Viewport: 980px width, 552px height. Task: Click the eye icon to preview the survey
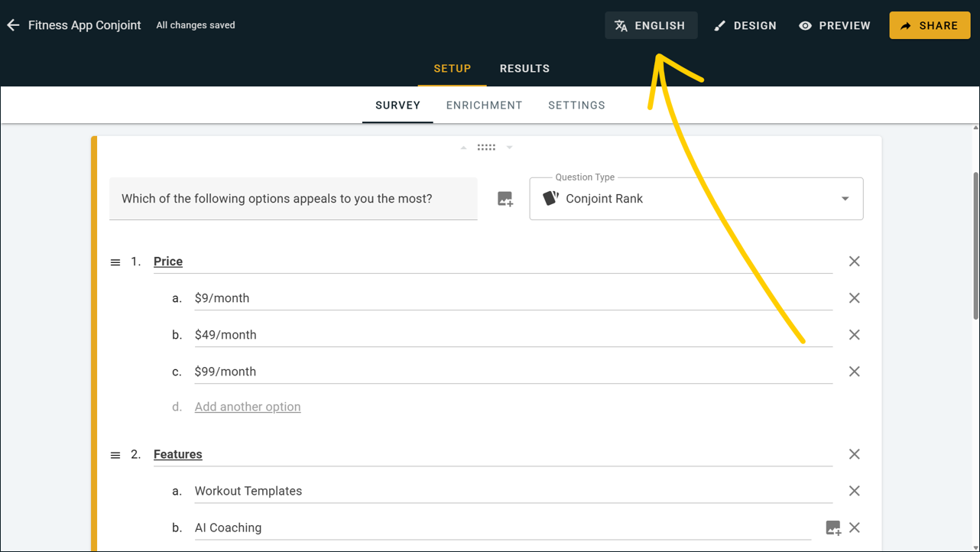coord(804,25)
